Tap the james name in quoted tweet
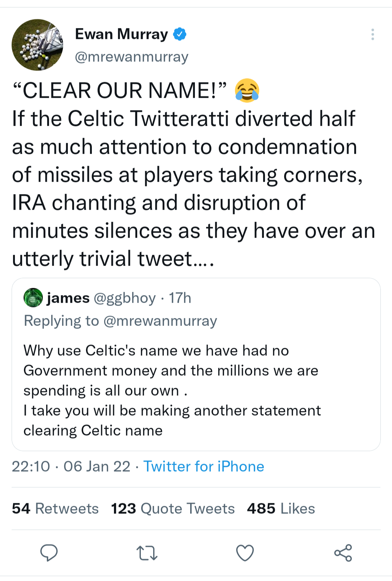This screenshot has height=581, width=392. click(68, 298)
